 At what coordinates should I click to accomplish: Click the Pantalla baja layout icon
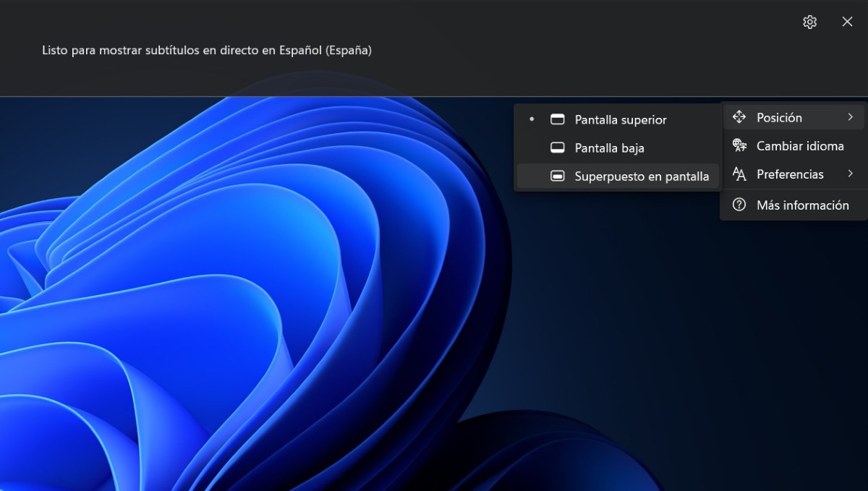tap(558, 148)
